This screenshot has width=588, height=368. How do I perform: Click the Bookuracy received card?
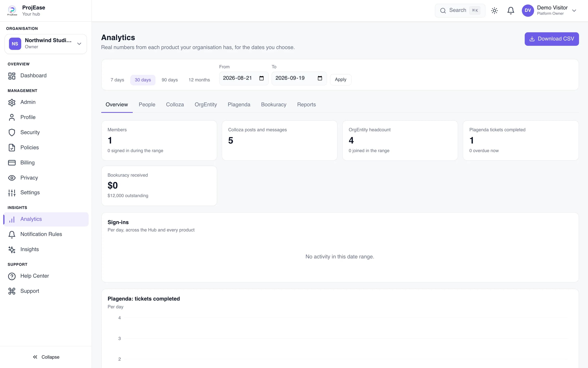(x=159, y=186)
